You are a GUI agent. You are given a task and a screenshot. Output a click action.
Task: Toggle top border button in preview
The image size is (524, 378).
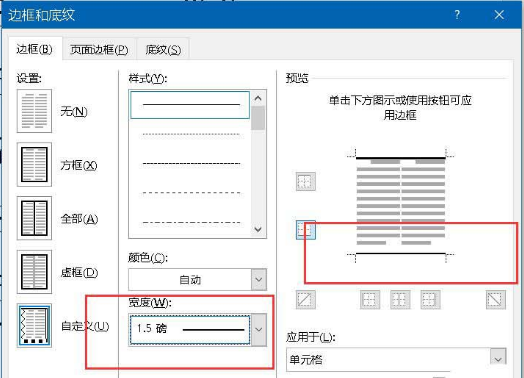coord(305,181)
